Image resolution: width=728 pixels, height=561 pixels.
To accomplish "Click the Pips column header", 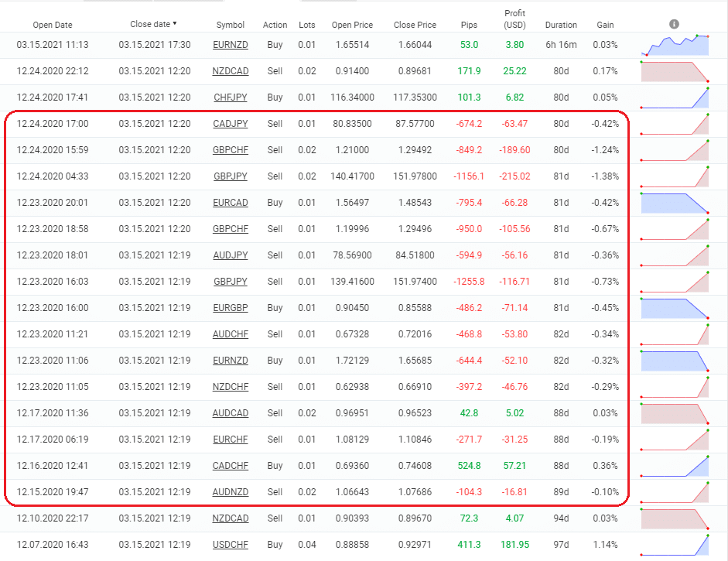I will [x=469, y=25].
